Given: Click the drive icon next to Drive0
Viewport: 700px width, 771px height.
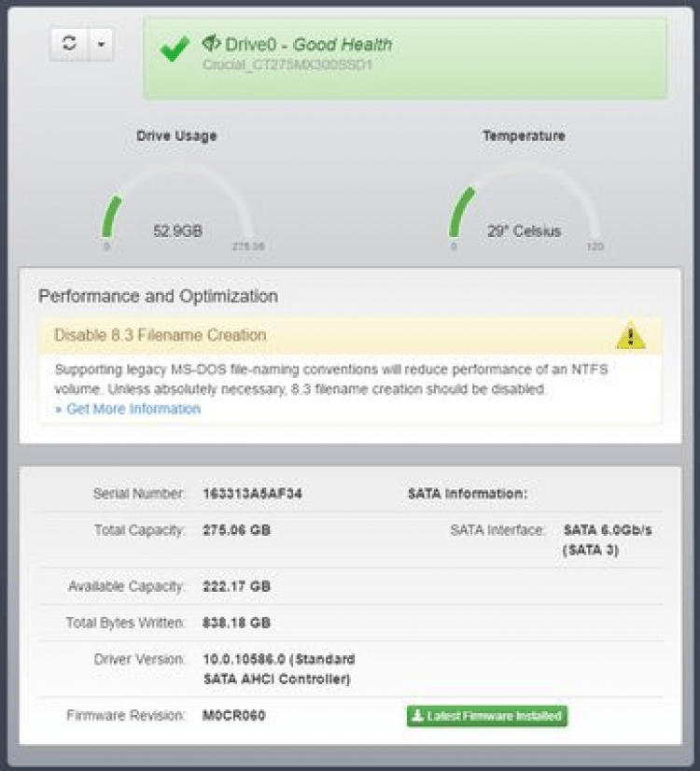Looking at the screenshot, I should [x=211, y=43].
